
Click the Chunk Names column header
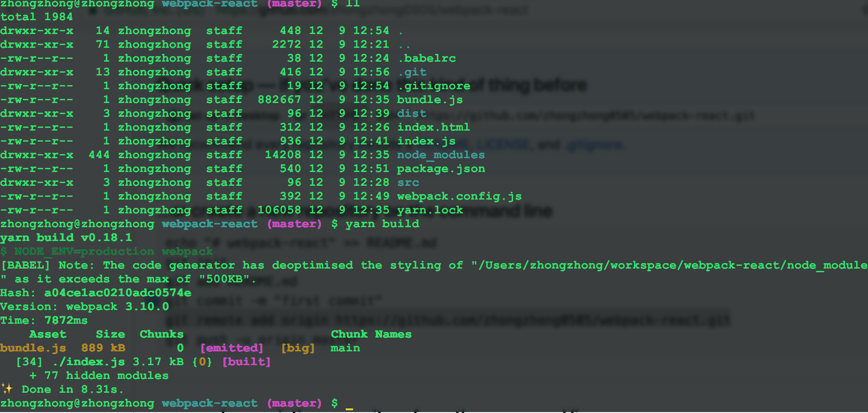coord(371,334)
